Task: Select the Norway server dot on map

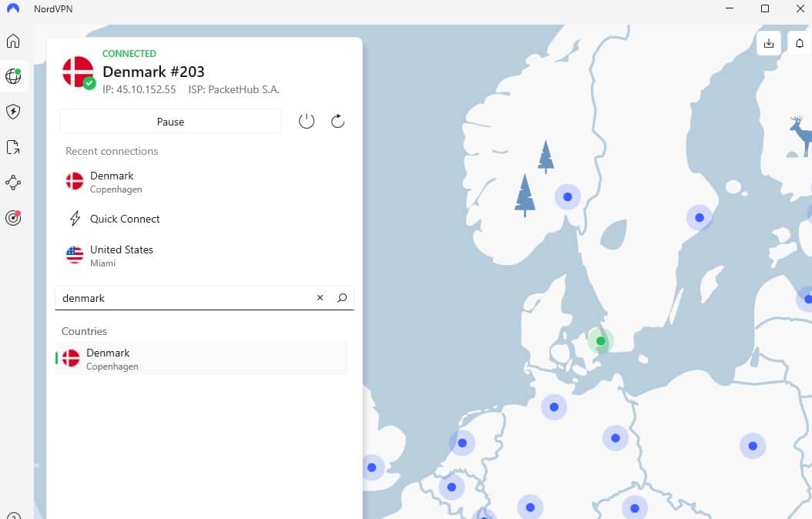Action: (x=568, y=196)
